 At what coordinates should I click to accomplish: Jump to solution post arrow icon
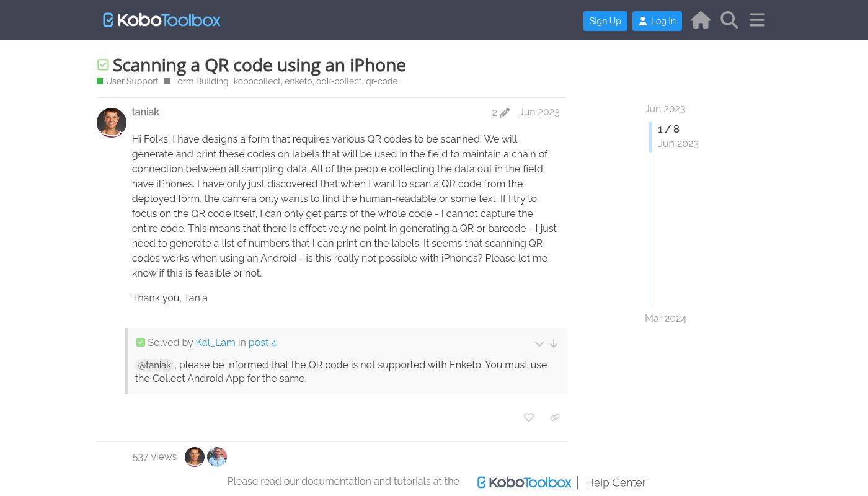[x=554, y=343]
